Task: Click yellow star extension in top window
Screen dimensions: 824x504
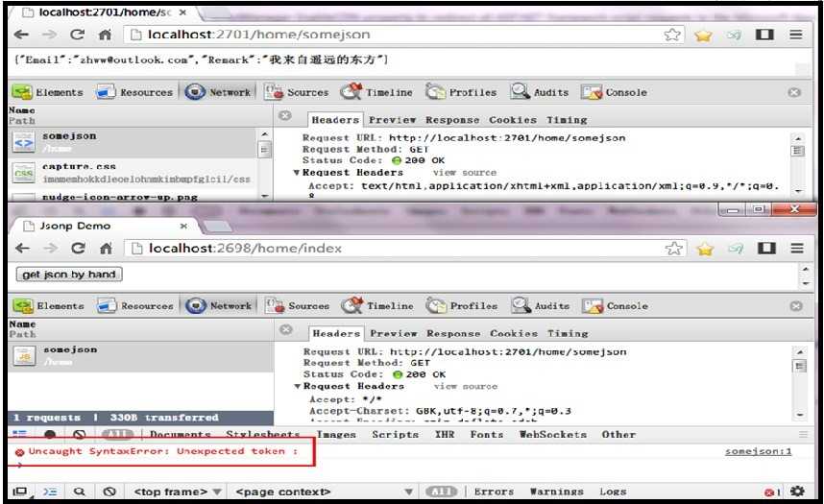Action: [703, 36]
